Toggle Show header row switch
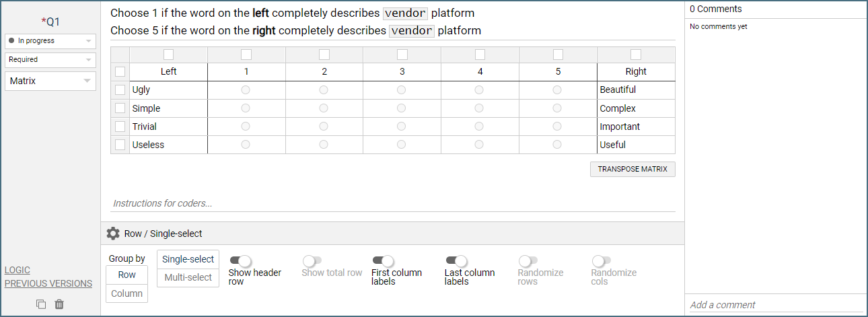 click(240, 260)
